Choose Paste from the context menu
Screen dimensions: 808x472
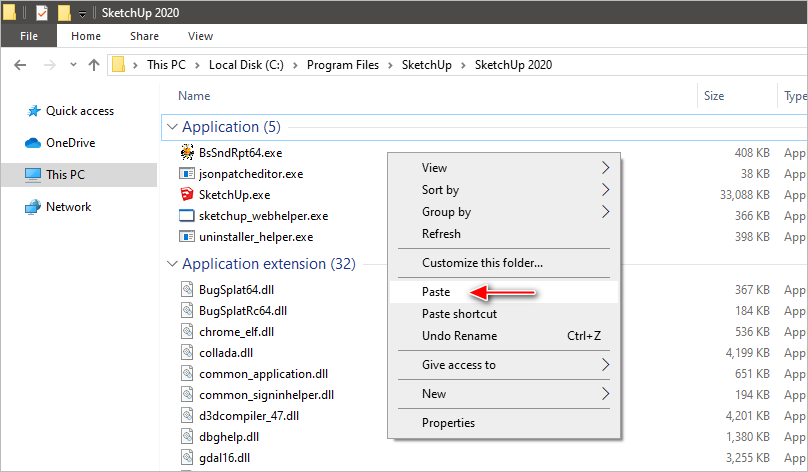click(x=436, y=292)
